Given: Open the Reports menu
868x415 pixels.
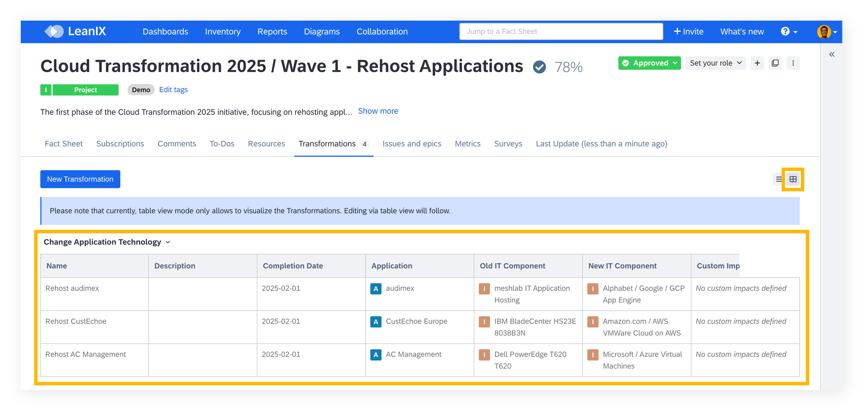Looking at the screenshot, I should pyautogui.click(x=272, y=32).
